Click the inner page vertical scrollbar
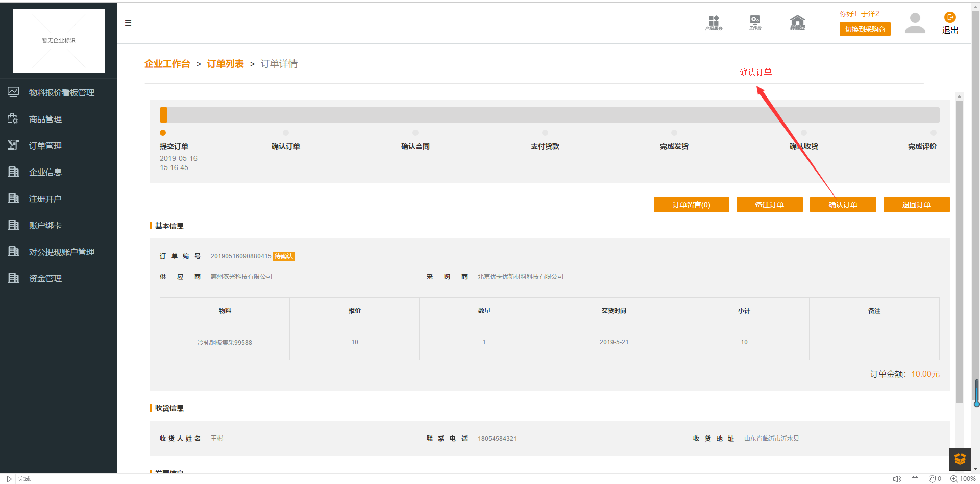 tap(959, 251)
